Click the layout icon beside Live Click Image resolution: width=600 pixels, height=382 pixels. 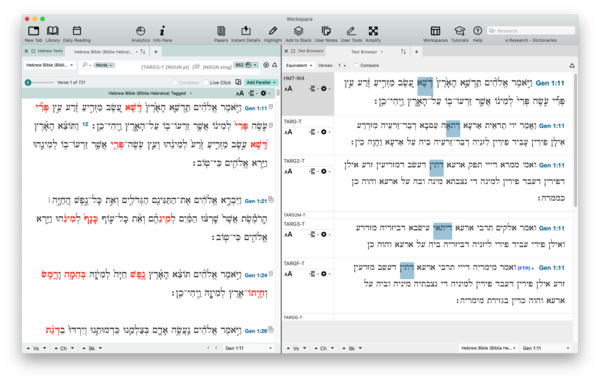(x=238, y=82)
